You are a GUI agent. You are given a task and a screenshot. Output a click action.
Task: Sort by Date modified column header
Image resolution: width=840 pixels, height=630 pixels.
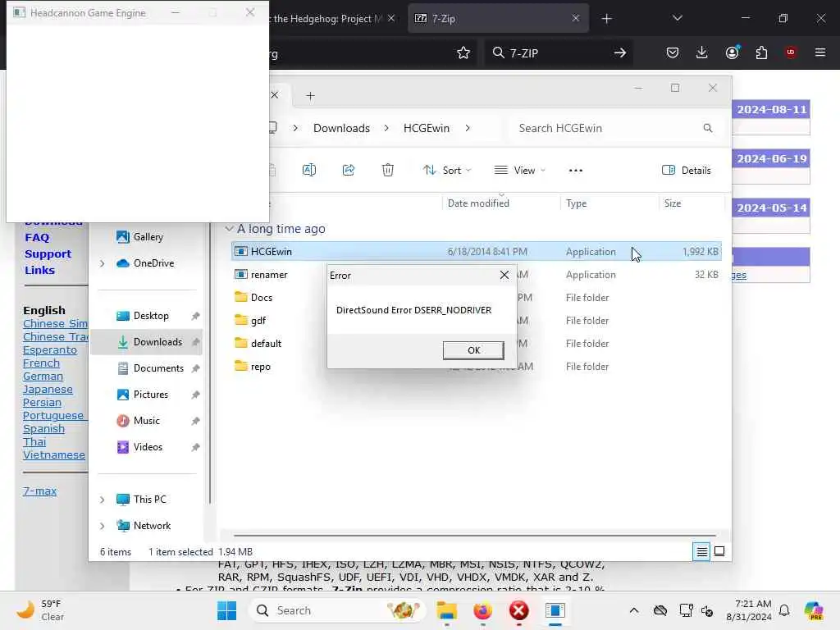pyautogui.click(x=478, y=203)
